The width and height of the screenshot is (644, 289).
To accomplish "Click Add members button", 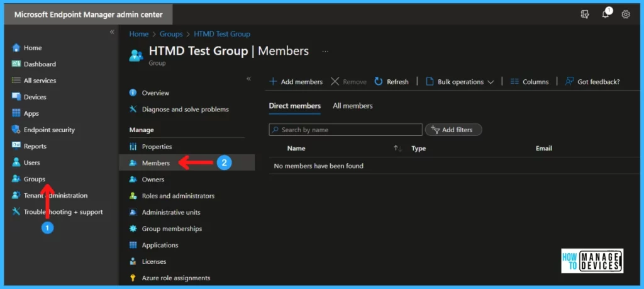I will (296, 82).
